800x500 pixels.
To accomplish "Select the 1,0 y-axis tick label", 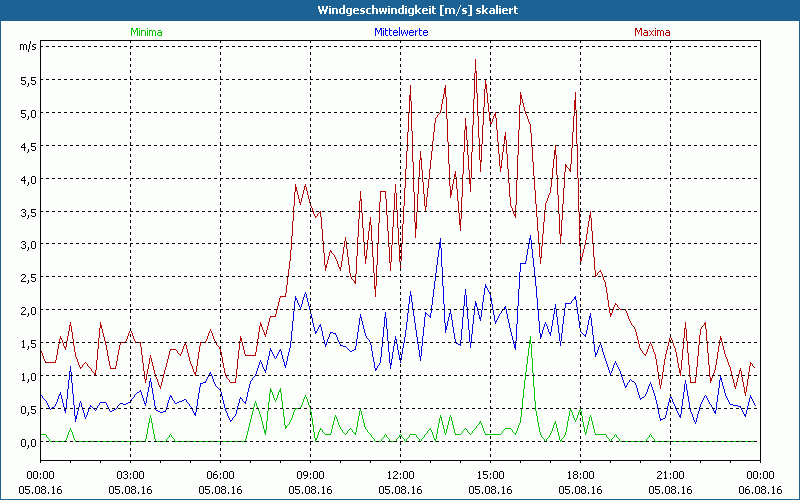I will pyautogui.click(x=27, y=376).
